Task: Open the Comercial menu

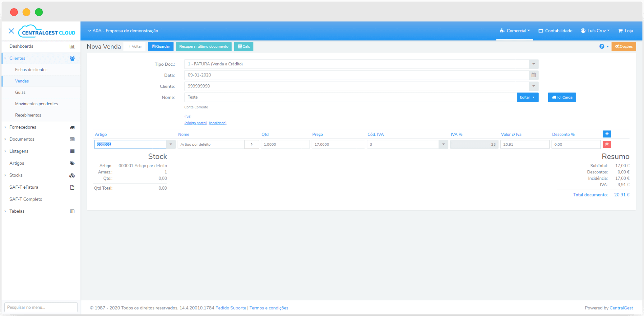Action: pyautogui.click(x=515, y=31)
